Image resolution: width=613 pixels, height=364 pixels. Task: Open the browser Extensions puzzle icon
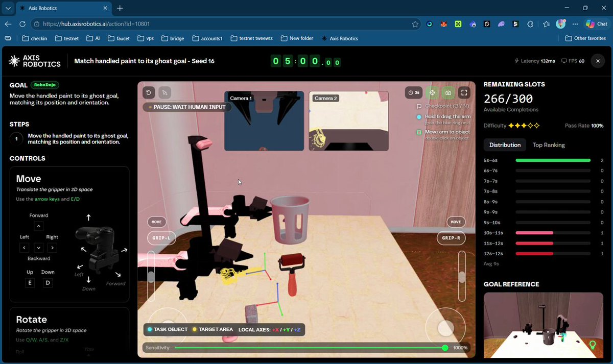[530, 24]
